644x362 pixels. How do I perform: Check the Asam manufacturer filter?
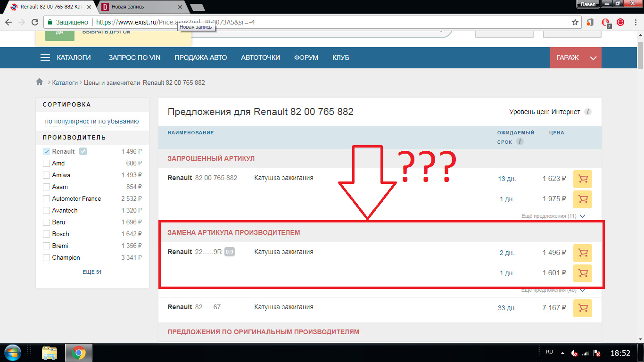click(x=46, y=187)
